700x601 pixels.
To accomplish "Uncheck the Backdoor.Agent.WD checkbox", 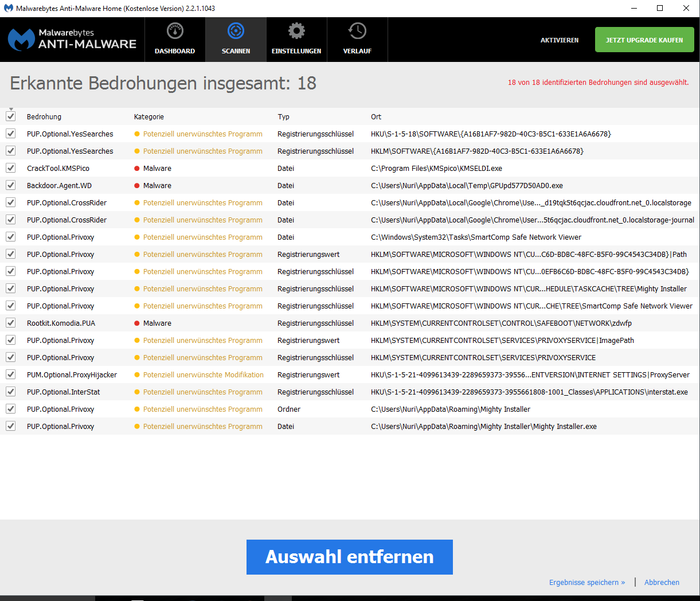I will click(x=10, y=185).
